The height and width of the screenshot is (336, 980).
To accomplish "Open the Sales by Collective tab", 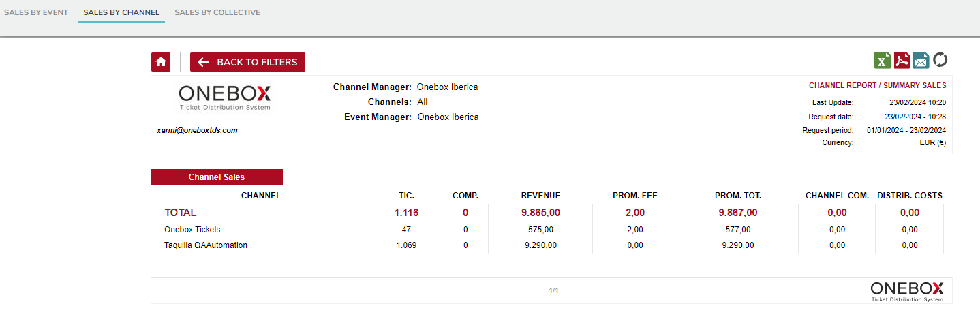I will 217,12.
